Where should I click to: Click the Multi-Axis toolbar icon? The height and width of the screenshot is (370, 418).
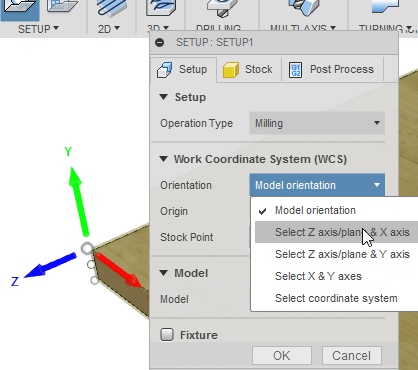304,8
